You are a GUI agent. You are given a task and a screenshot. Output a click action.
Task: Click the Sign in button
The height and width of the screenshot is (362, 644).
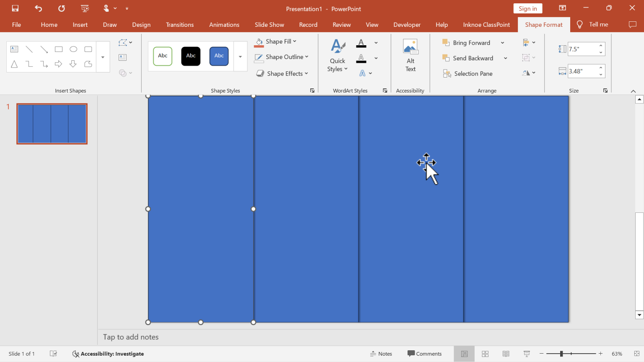[527, 8]
